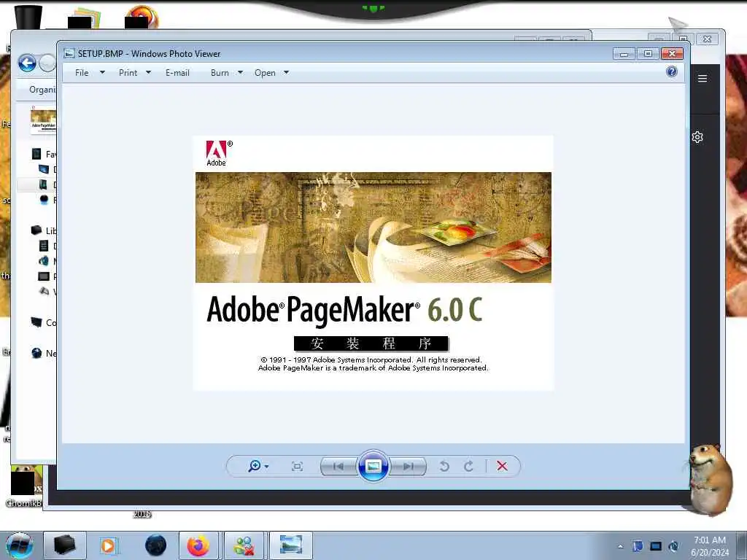Screen dimensions: 747x560
Task: Select Photo Viewer taskbar button
Action: point(291,545)
